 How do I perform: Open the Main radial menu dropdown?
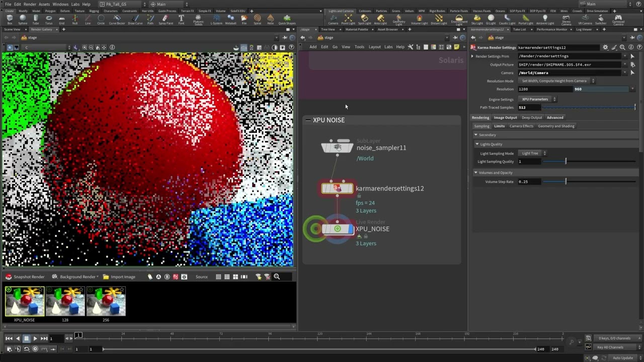coord(169,4)
